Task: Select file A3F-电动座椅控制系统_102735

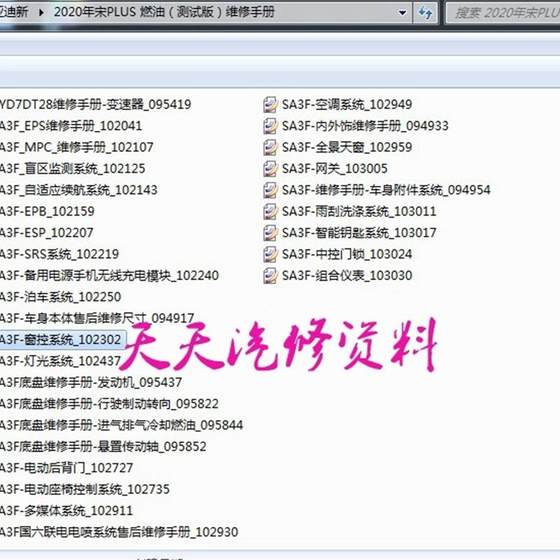Action: point(85,490)
